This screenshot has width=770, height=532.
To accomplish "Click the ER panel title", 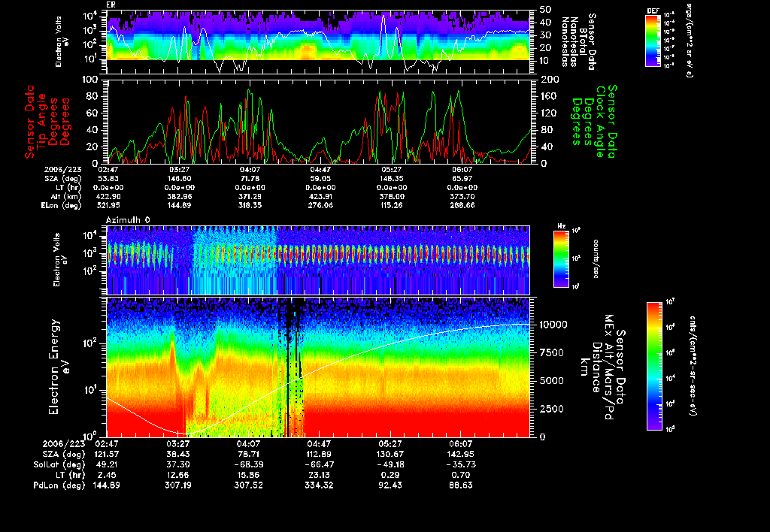I will [111, 5].
